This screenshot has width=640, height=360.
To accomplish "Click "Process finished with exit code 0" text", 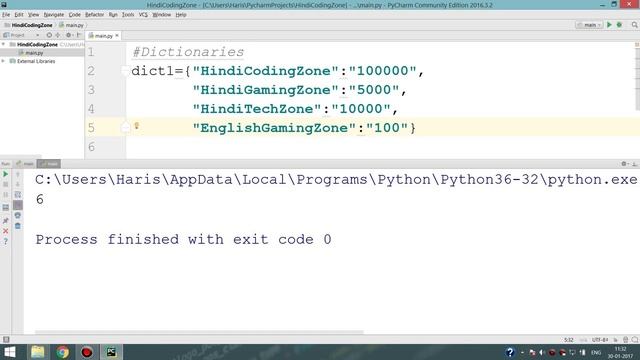I will coord(183,240).
